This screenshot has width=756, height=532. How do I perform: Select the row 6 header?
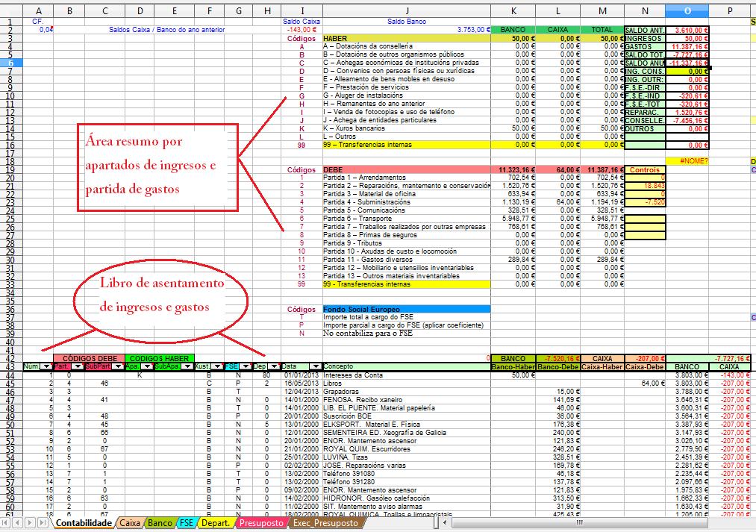10,63
